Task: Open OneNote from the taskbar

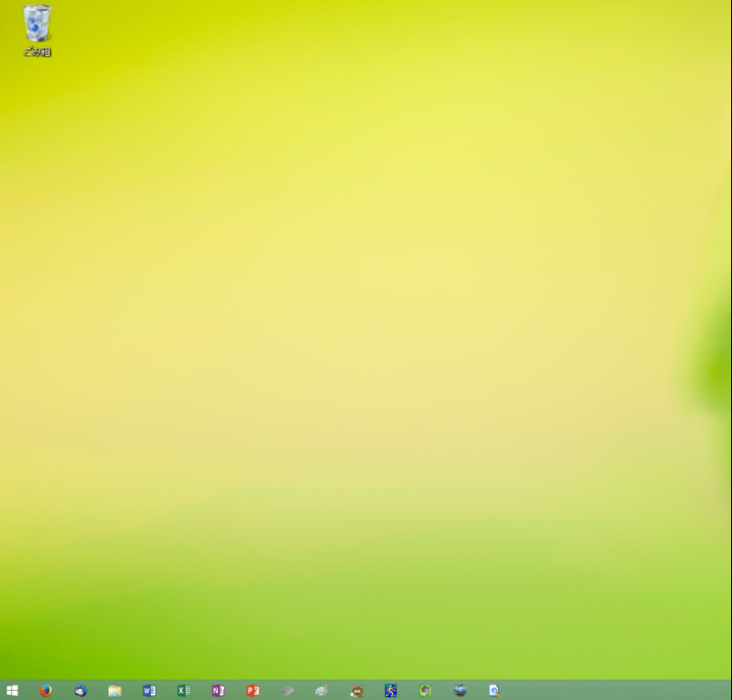Action: pyautogui.click(x=218, y=691)
